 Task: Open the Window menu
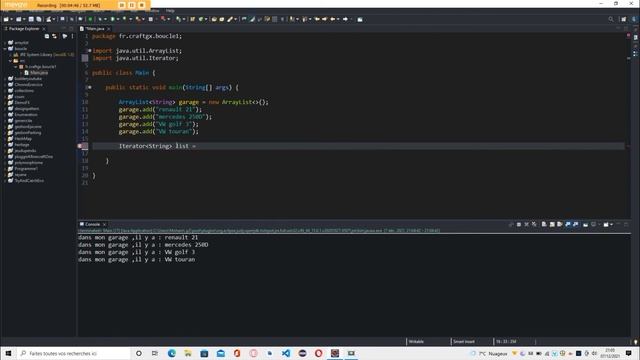click(152, 11)
